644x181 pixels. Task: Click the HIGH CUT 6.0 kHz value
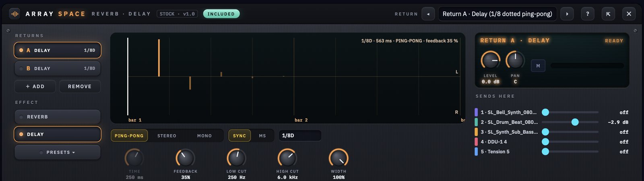287,177
